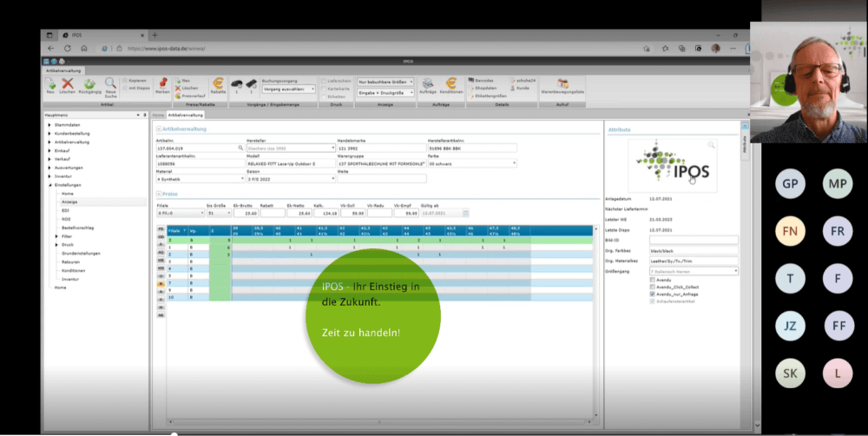Click the Rückgängig undo icon
The width and height of the screenshot is (868, 436).
tap(89, 84)
